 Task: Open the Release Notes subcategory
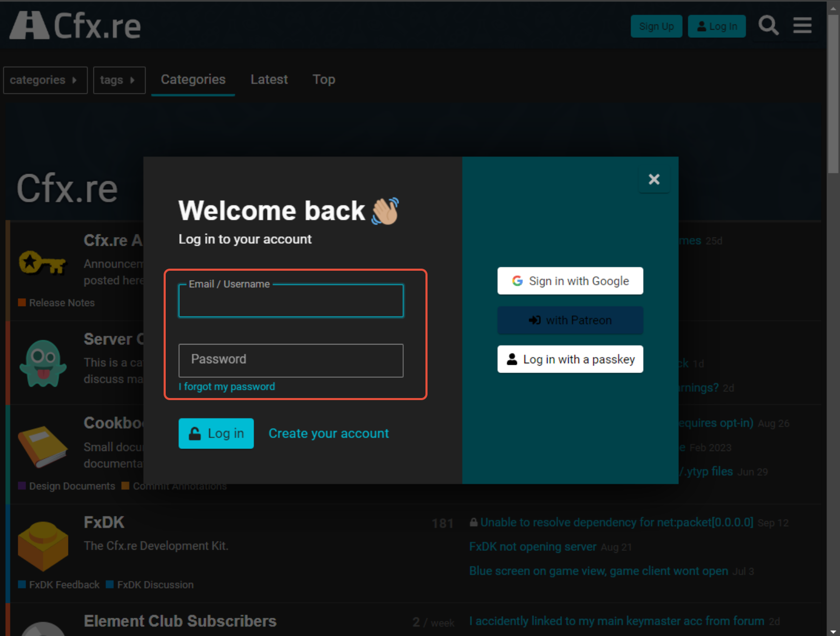[57, 303]
